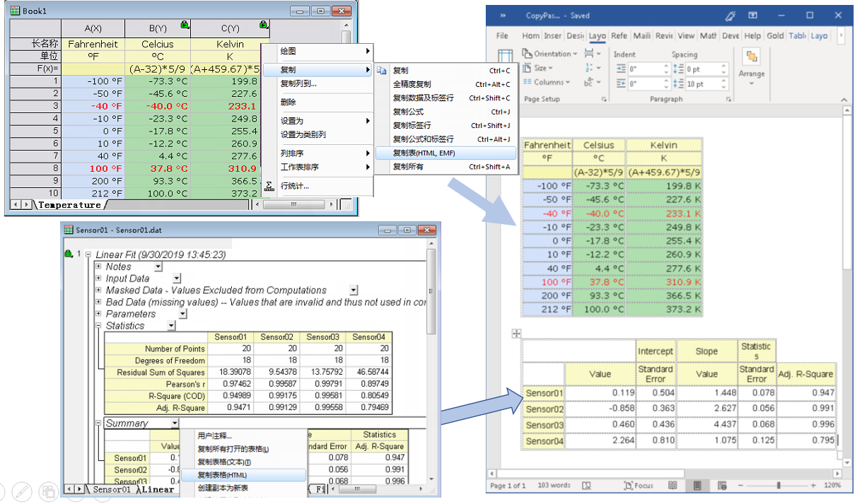Click the Arrange icon in Word ribbon
This screenshot has height=504, width=857.
tap(751, 62)
